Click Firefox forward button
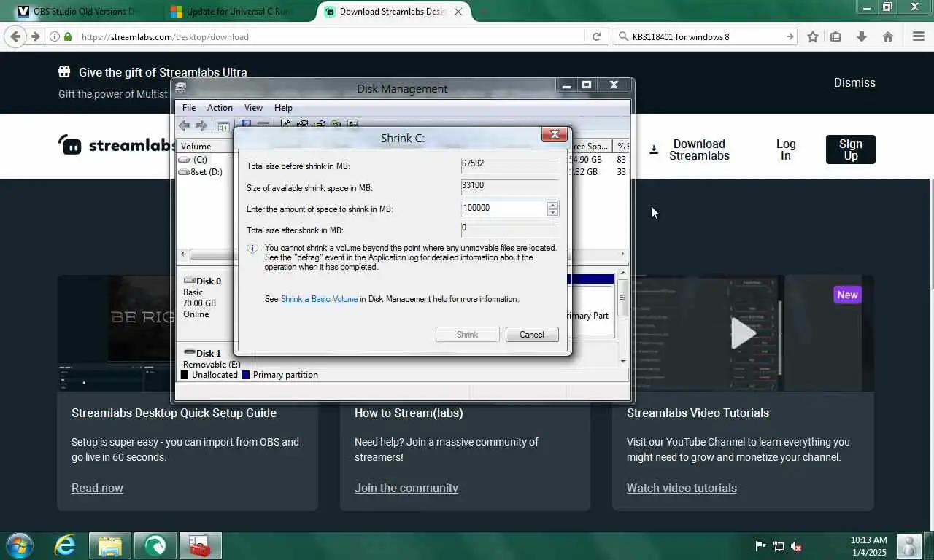The image size is (934, 560). 35,36
